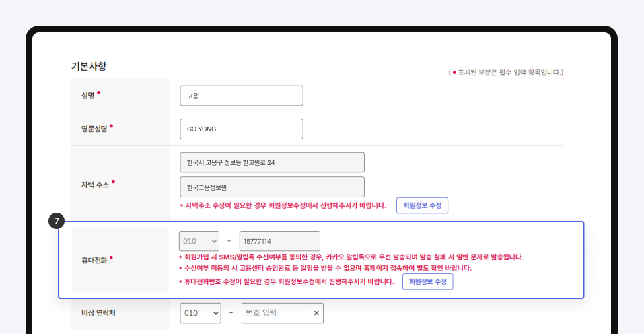
Task: Click the mobile number field 15777114
Action: pyautogui.click(x=280, y=241)
